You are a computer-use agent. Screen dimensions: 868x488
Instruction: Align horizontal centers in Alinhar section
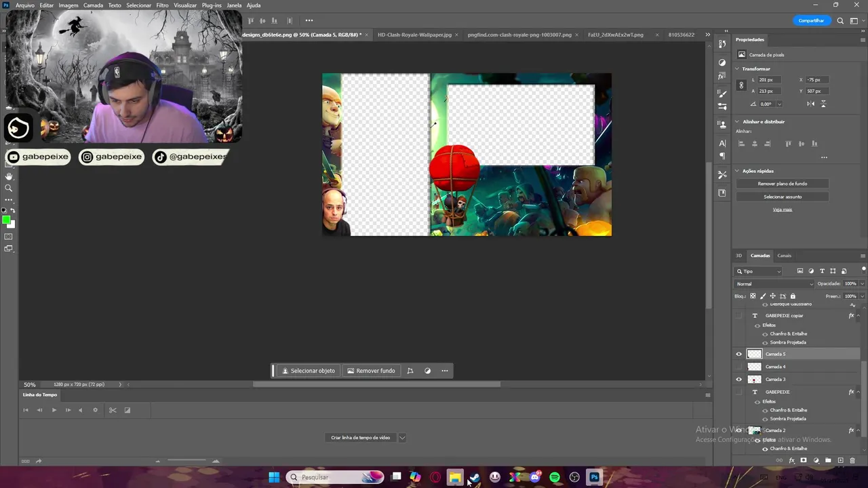pyautogui.click(x=754, y=144)
